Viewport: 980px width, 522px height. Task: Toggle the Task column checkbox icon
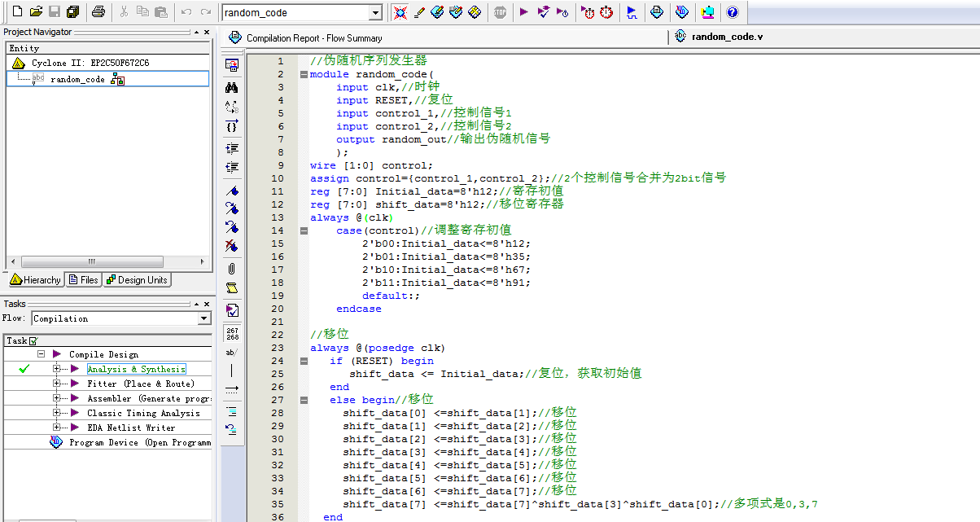[33, 341]
